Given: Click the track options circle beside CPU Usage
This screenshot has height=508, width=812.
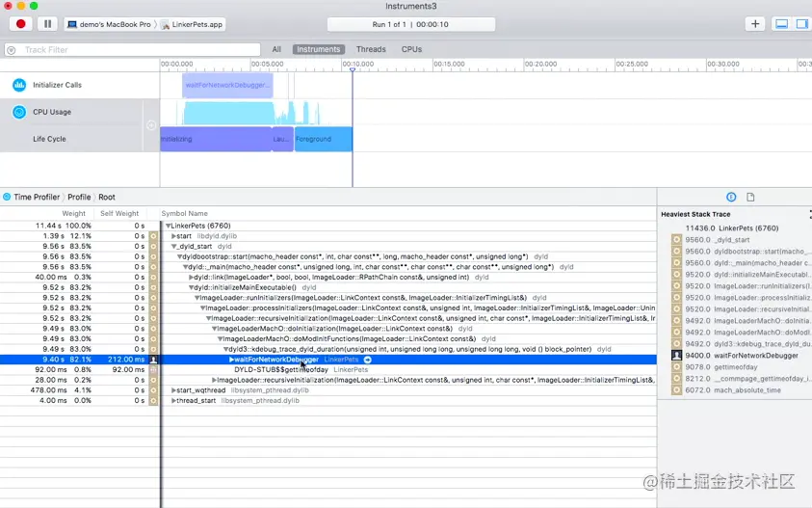Looking at the screenshot, I should pos(151,125).
